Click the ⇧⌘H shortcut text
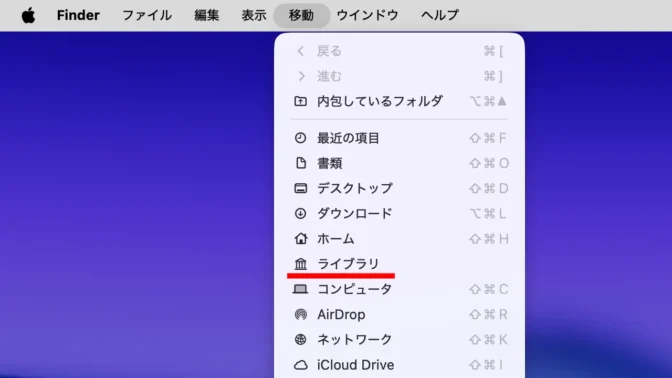The image size is (672, 378). pos(489,239)
